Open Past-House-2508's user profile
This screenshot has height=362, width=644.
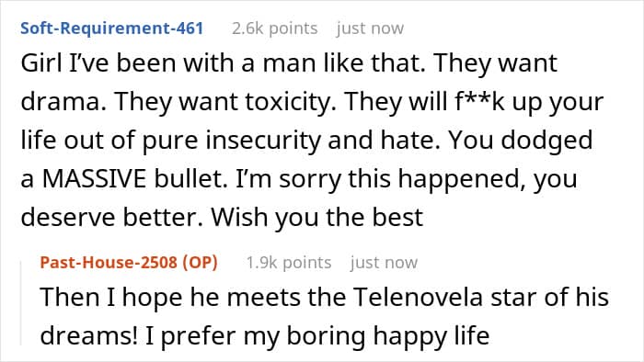[109, 263]
